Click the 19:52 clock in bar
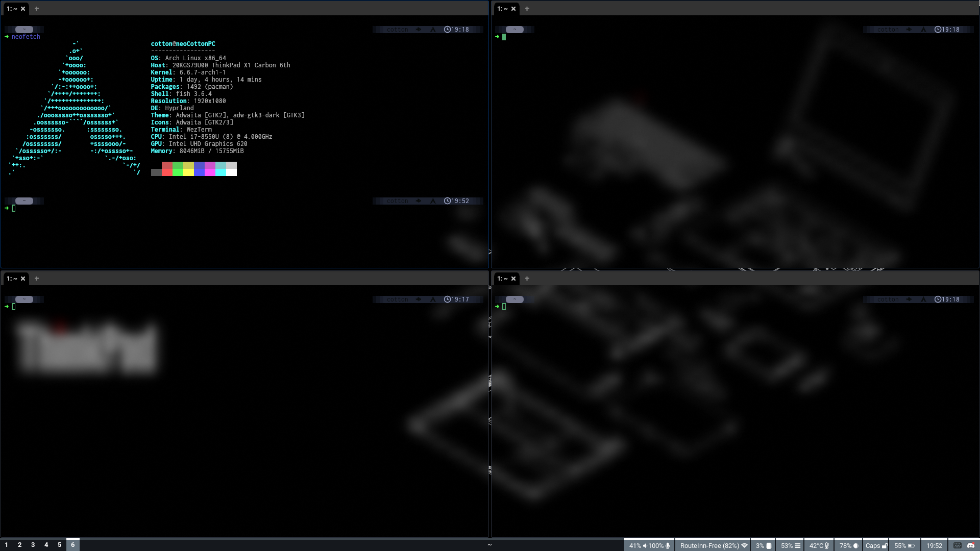 coord(934,545)
